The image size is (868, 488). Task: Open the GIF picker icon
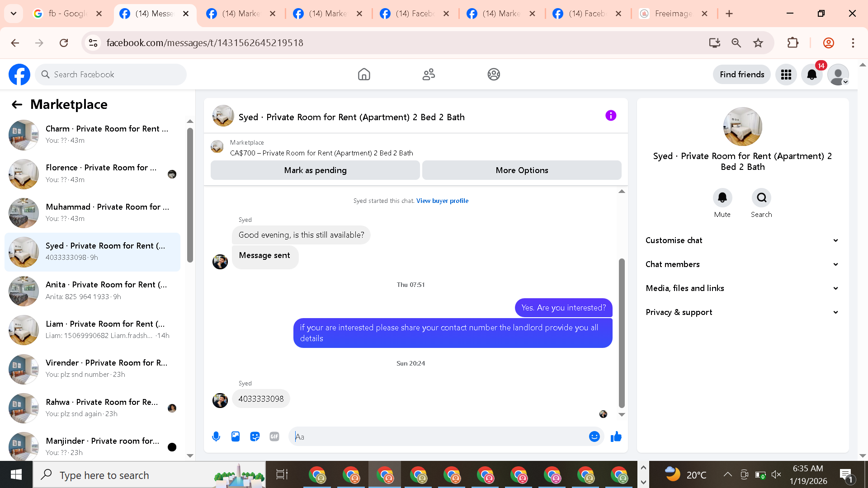tap(274, 436)
